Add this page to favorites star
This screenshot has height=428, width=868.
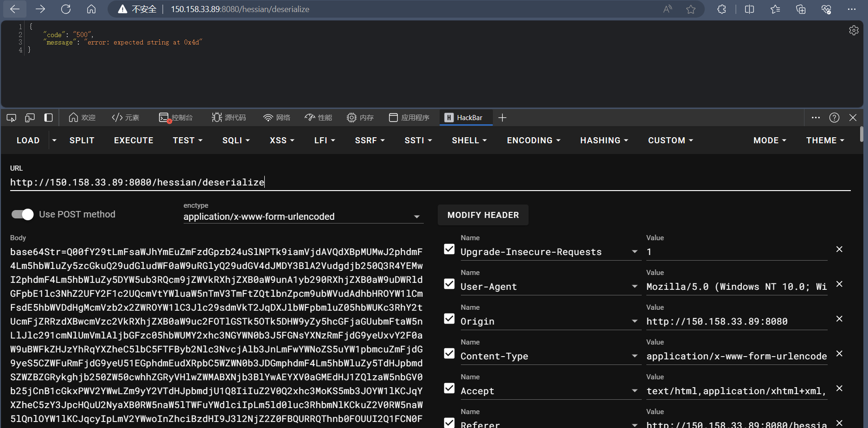pyautogui.click(x=691, y=9)
